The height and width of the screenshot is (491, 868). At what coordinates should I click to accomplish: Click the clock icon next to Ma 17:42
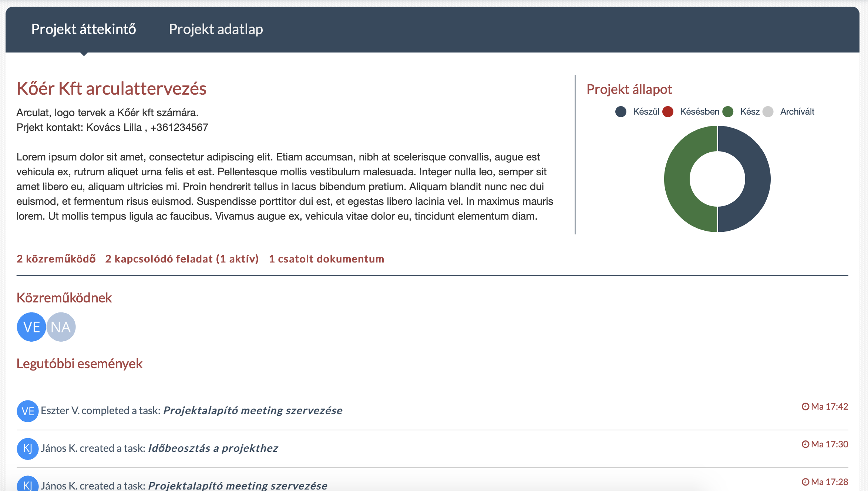805,407
